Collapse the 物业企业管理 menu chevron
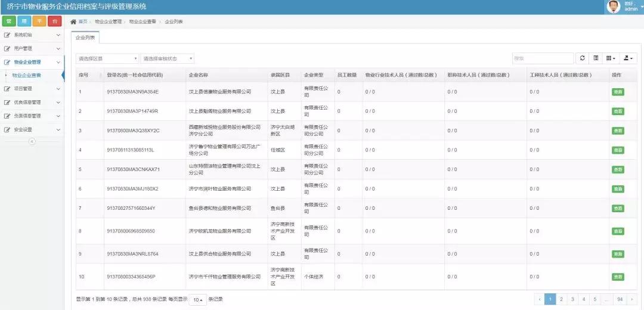The height and width of the screenshot is (310, 644). 58,63
